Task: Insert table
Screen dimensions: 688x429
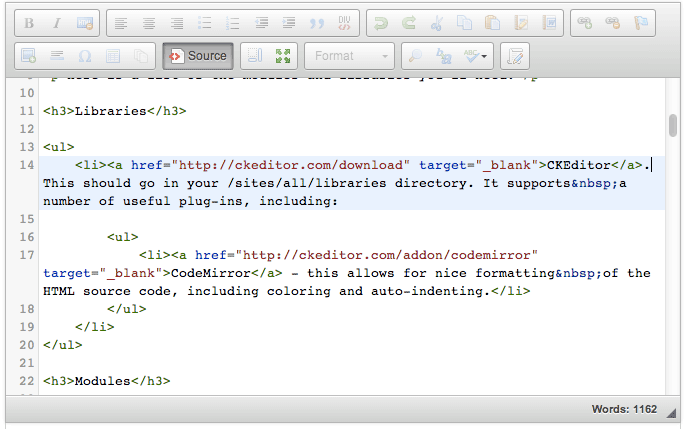Action: (113, 56)
